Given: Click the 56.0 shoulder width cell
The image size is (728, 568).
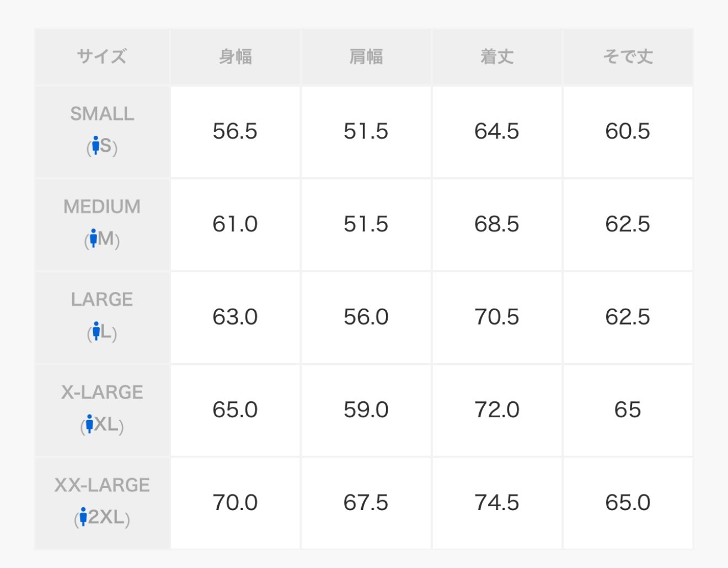Looking at the screenshot, I should point(366,317).
